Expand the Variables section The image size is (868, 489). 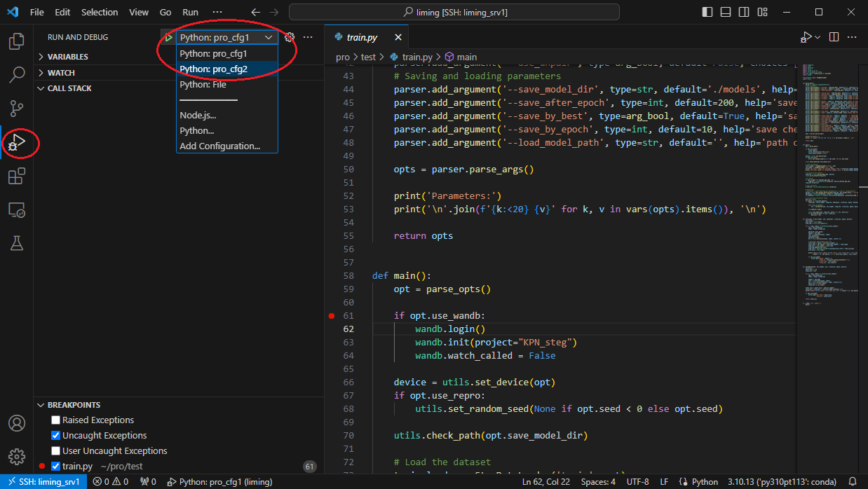click(x=67, y=57)
